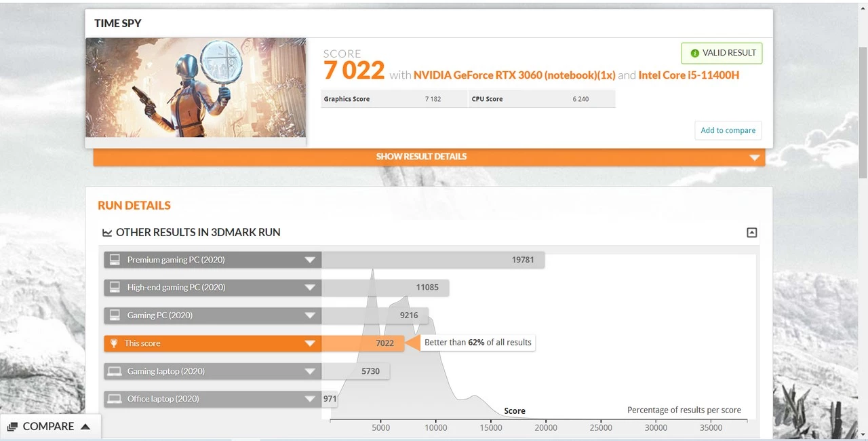Click the 11085 High-end gaming PC score bar
Image resolution: width=868 pixels, height=441 pixels.
point(385,288)
